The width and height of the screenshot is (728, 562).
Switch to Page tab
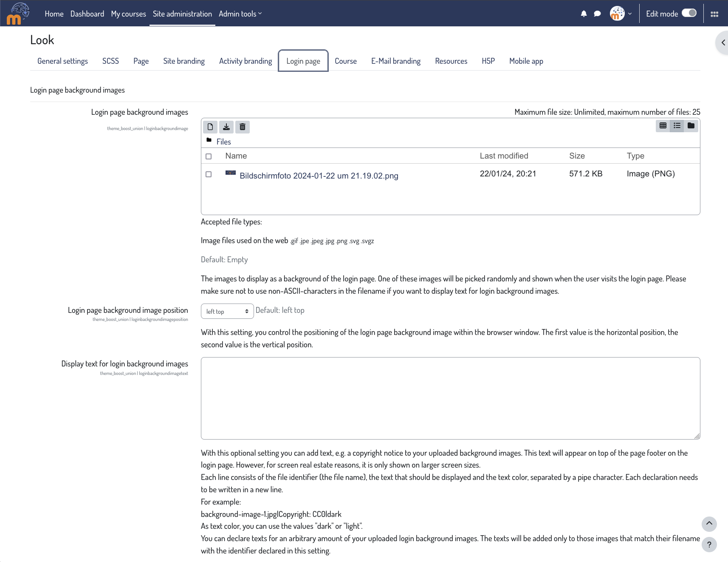141,61
